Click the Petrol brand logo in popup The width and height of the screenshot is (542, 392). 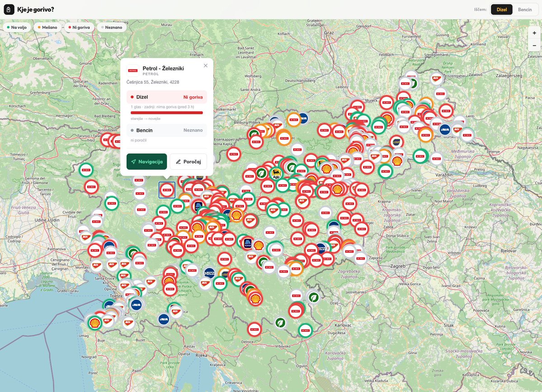pos(133,70)
